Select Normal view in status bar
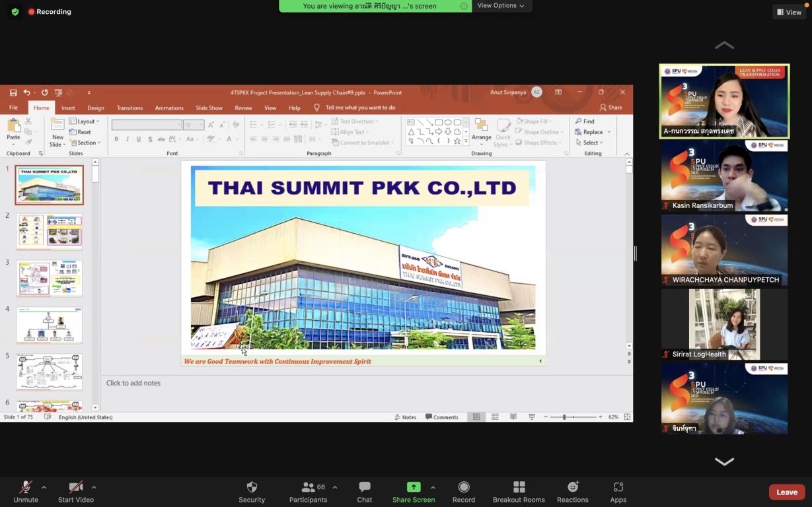 [x=476, y=417]
